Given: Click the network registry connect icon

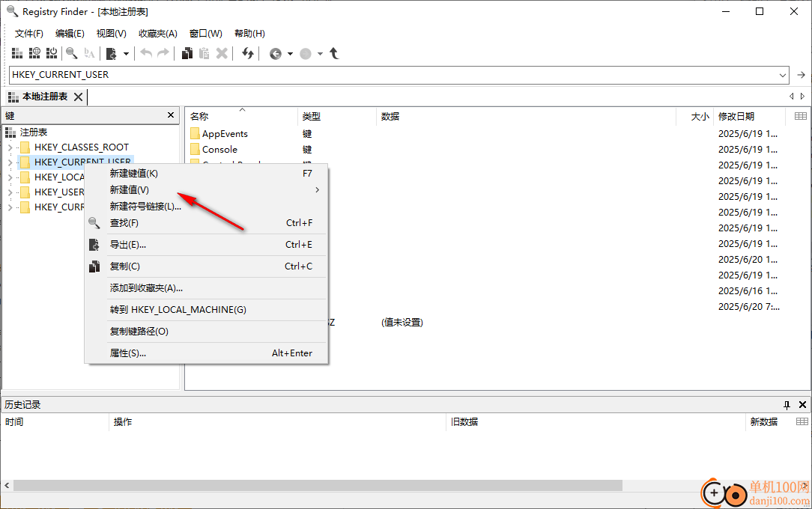Looking at the screenshot, I should (34, 53).
